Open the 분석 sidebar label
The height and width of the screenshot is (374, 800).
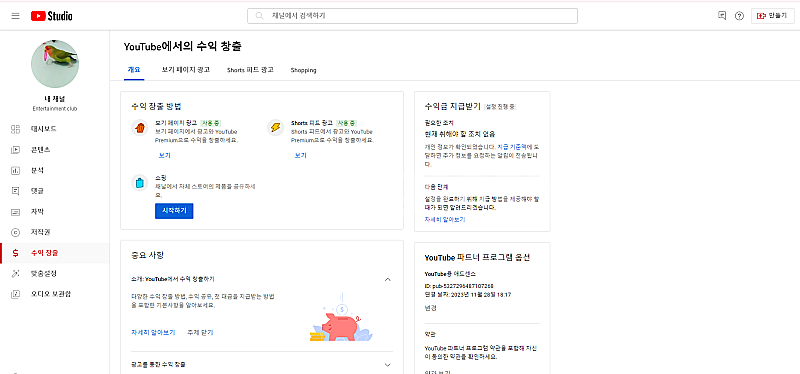coord(37,170)
